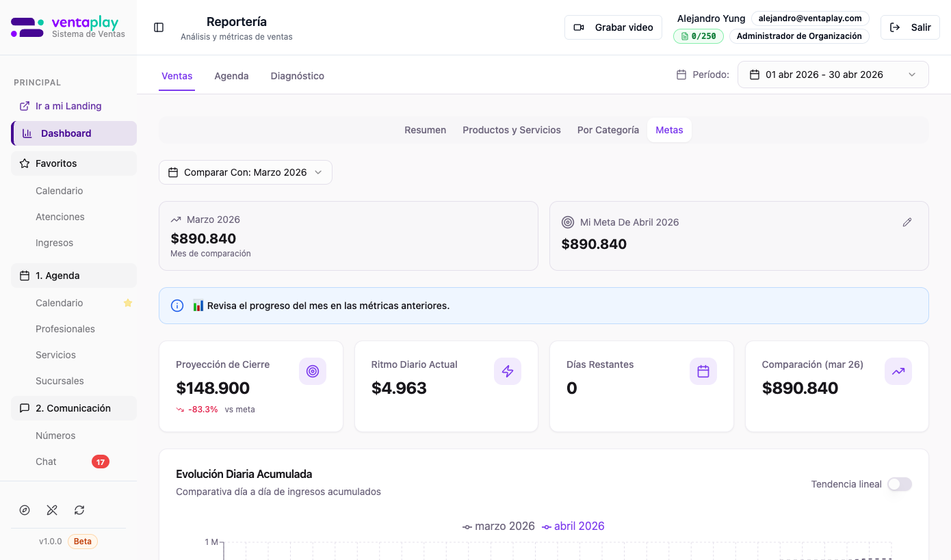
Task: Click the ventaplay logo
Action: pos(68,27)
